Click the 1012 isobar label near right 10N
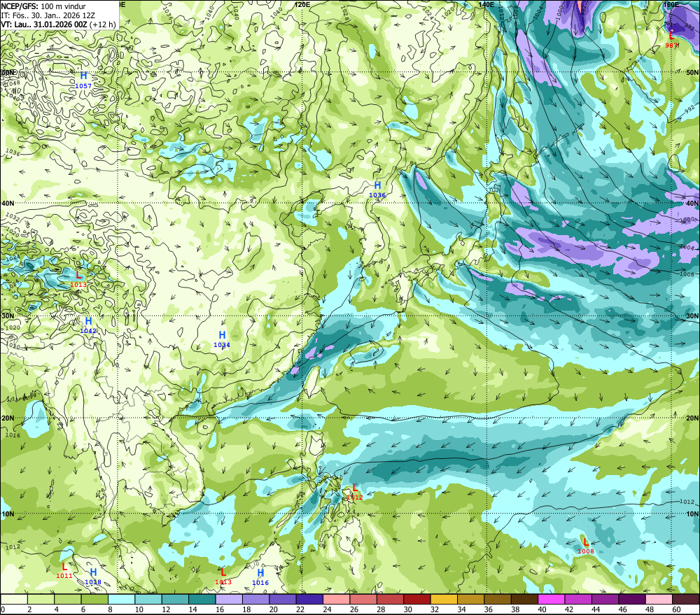Viewport: 700px width, 615px height. click(687, 502)
